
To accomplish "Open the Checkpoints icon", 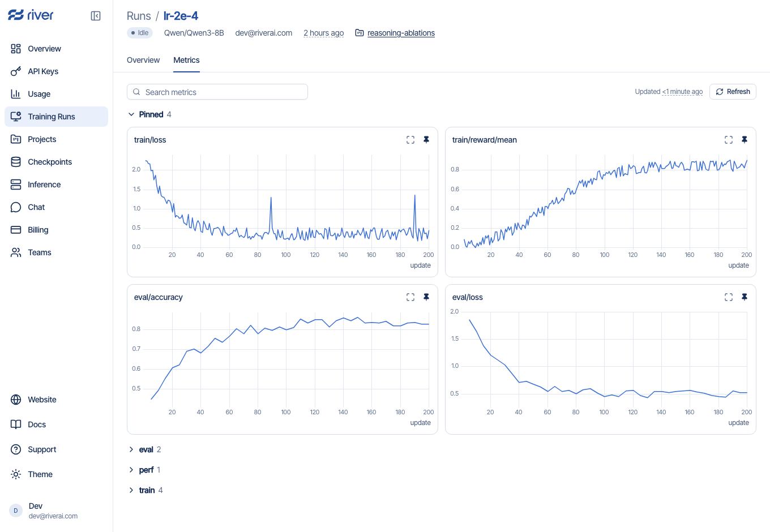I will 16,162.
